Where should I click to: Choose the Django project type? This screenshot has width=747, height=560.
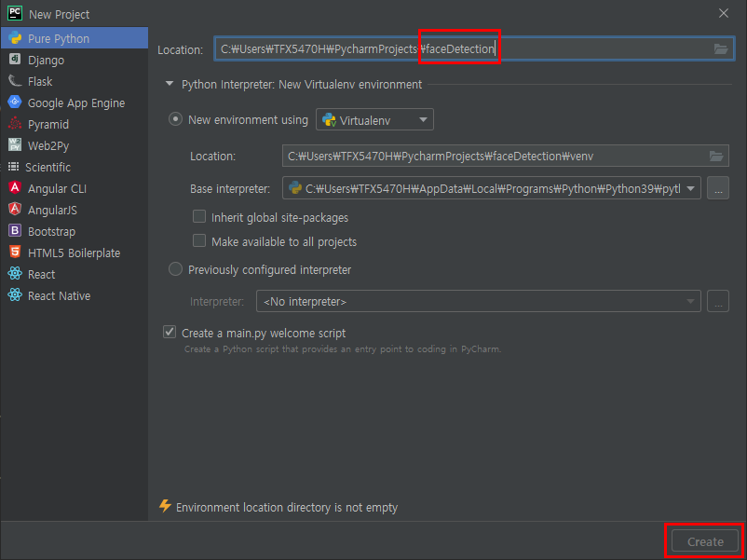tap(75, 60)
